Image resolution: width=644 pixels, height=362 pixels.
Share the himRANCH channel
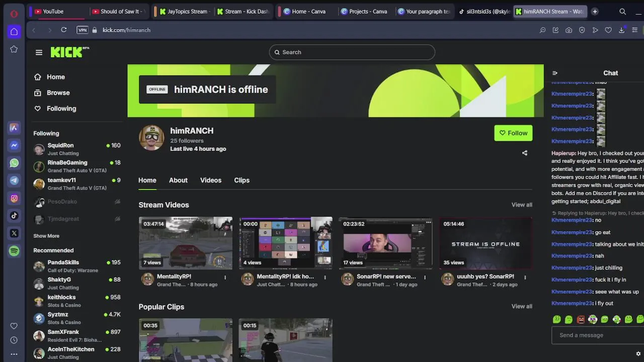coord(525,153)
